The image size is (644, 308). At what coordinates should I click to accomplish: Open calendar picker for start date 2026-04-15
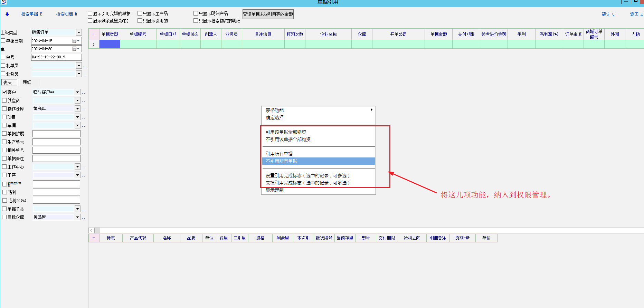point(75,41)
